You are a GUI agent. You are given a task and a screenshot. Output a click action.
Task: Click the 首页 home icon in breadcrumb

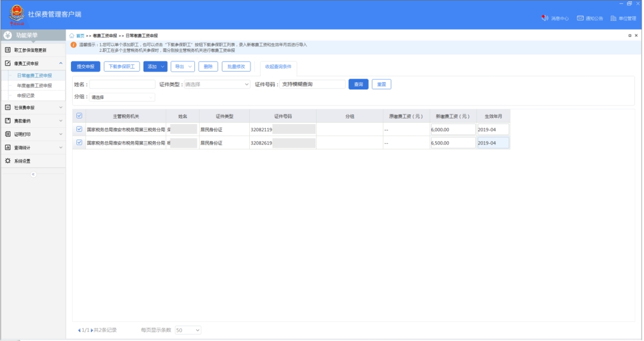coord(72,36)
